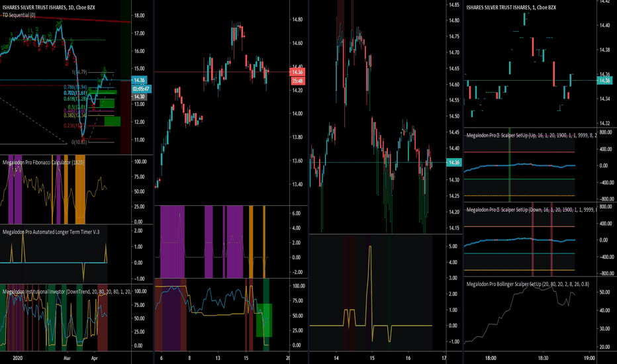This screenshot has width=617, height=364.
Task: Click the 2020 label on the daily time axis
Action: point(17,358)
